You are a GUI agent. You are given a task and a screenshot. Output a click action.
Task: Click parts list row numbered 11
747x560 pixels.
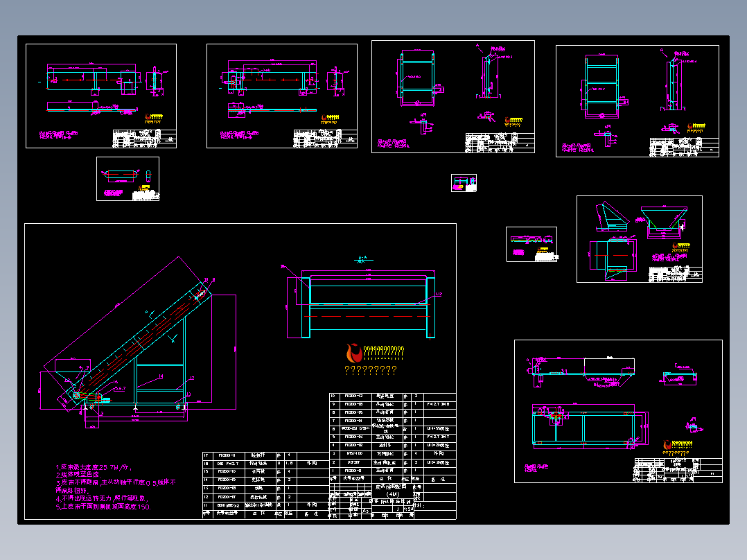266,505
